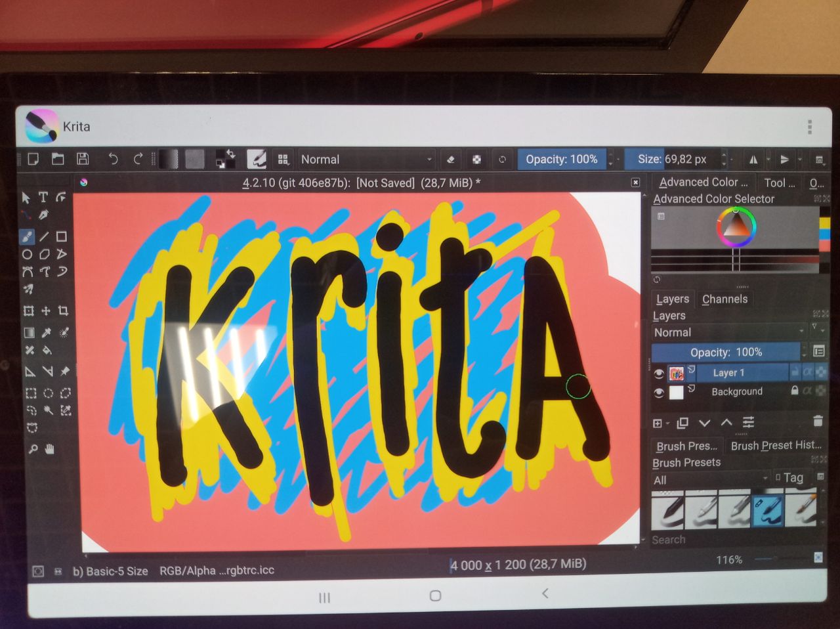
Task: Select the Gradient tool in toolbox
Action: tap(29, 333)
